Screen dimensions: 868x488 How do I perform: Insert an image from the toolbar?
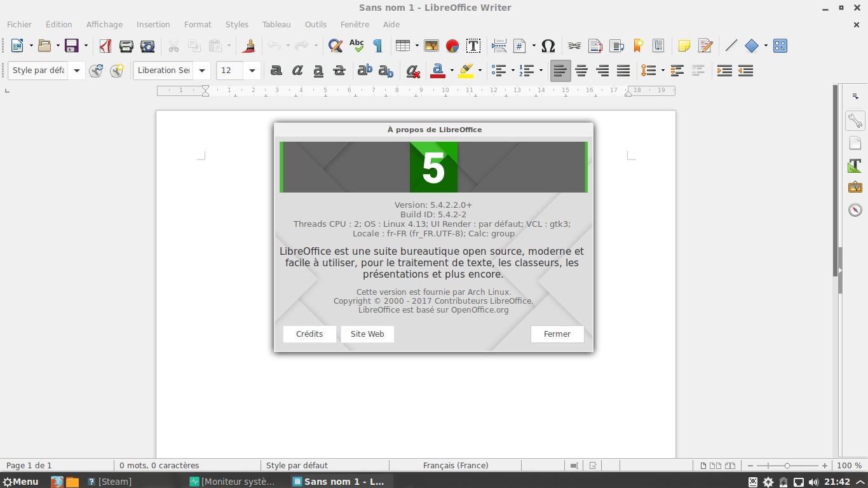[x=431, y=46]
